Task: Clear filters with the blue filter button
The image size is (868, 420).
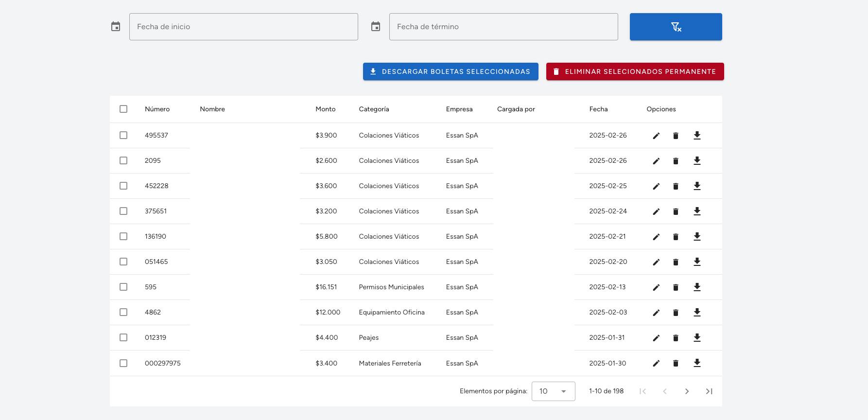Action: tap(676, 27)
